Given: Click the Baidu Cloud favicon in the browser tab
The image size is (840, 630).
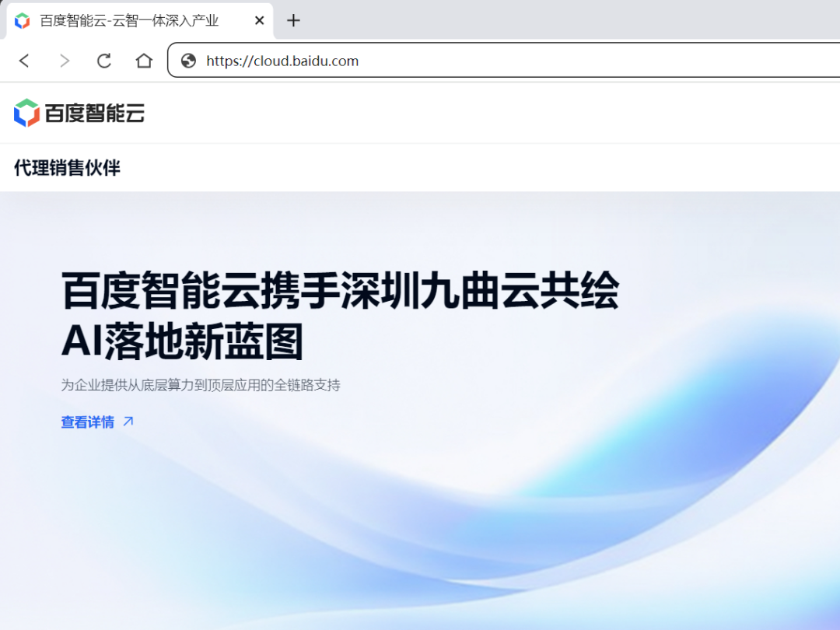Looking at the screenshot, I should 23,21.
